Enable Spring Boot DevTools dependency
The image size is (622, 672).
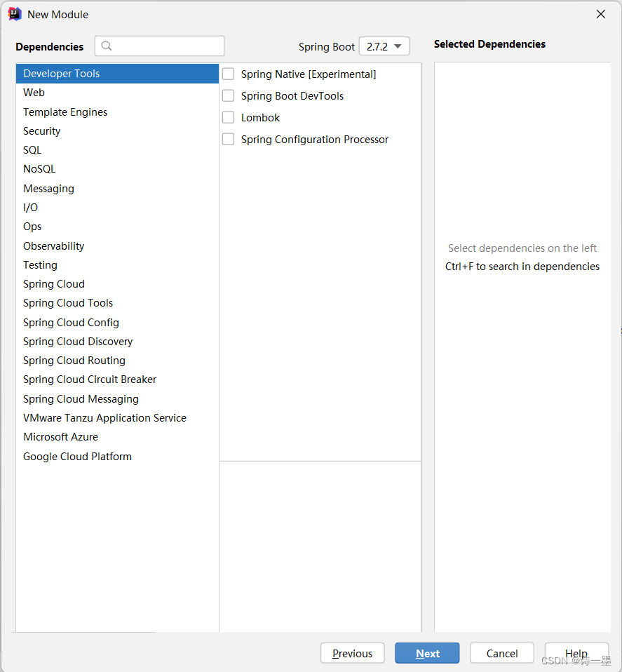pyautogui.click(x=229, y=95)
